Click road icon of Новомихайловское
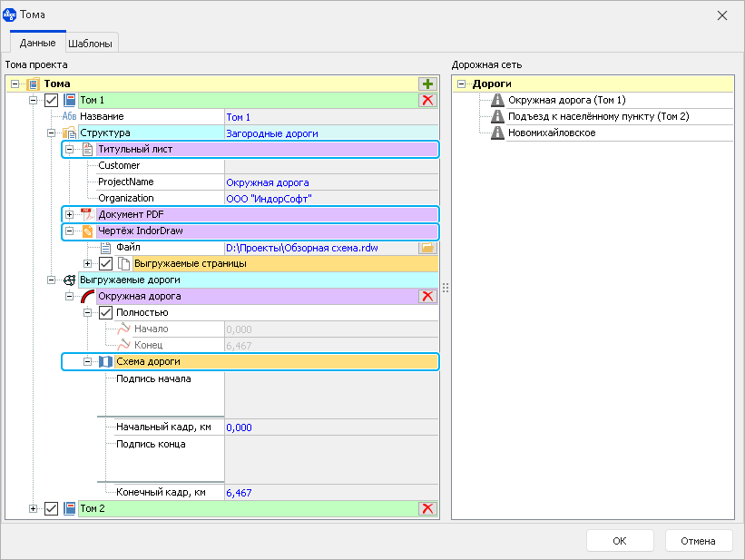The image size is (745, 560). [497, 133]
